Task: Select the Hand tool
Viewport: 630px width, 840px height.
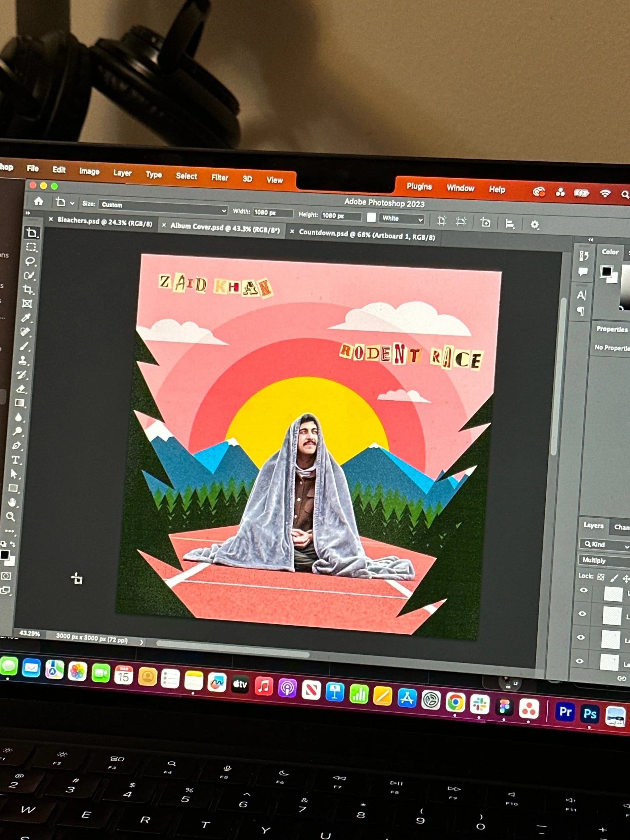Action: tap(12, 503)
